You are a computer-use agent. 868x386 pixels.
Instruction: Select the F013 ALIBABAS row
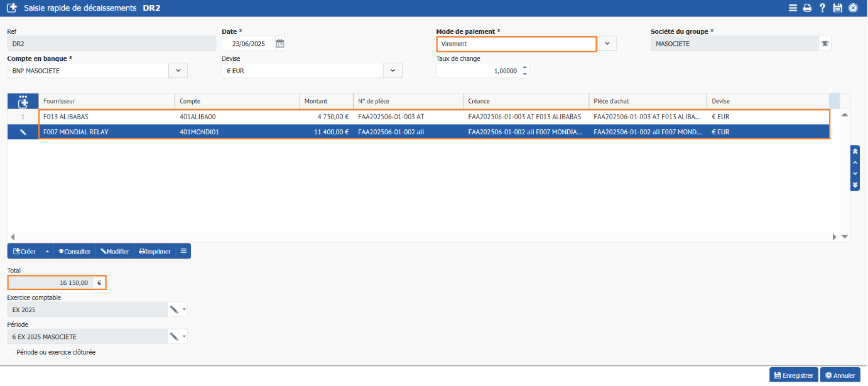coord(107,117)
